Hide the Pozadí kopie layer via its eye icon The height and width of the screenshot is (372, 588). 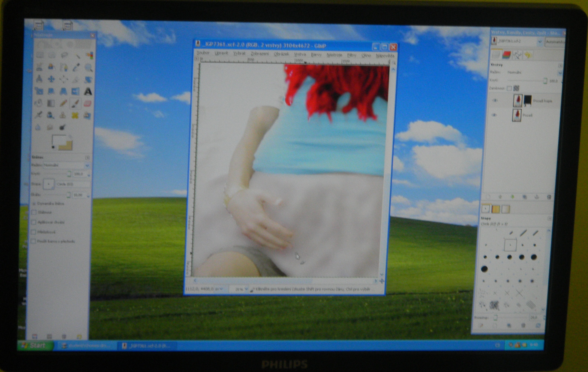[495, 101]
